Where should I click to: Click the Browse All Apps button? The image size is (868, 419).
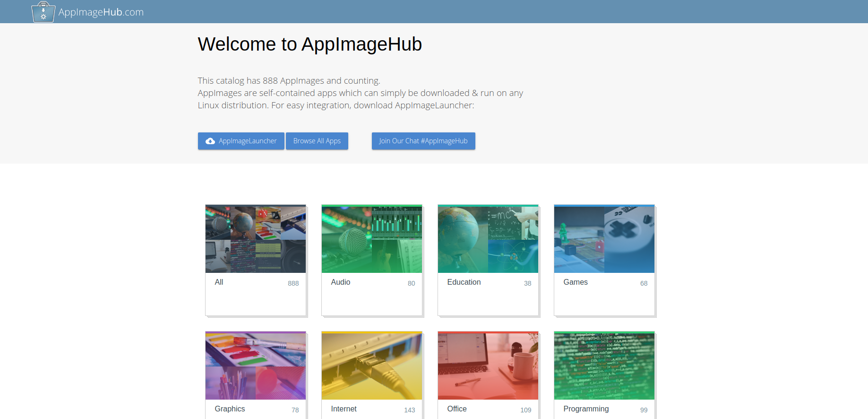(x=317, y=141)
